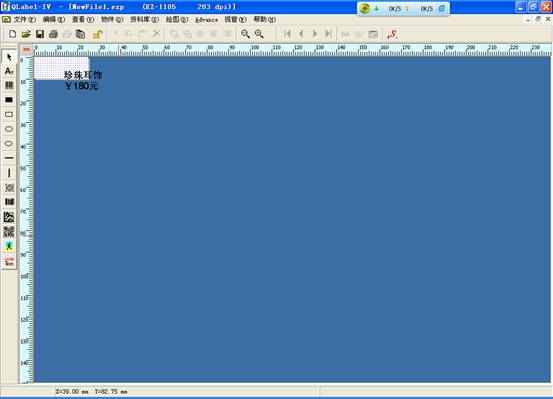Click the delete X toolbar icon

click(x=156, y=34)
